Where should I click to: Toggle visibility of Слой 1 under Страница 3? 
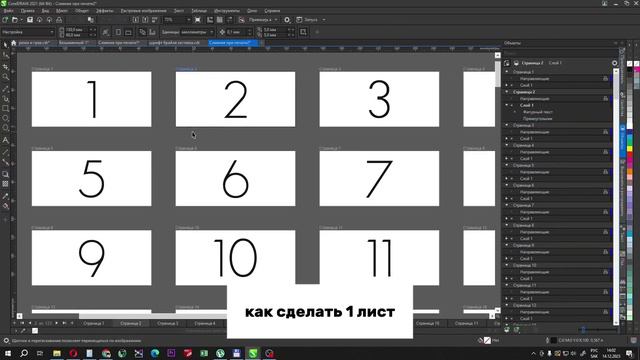(512, 138)
